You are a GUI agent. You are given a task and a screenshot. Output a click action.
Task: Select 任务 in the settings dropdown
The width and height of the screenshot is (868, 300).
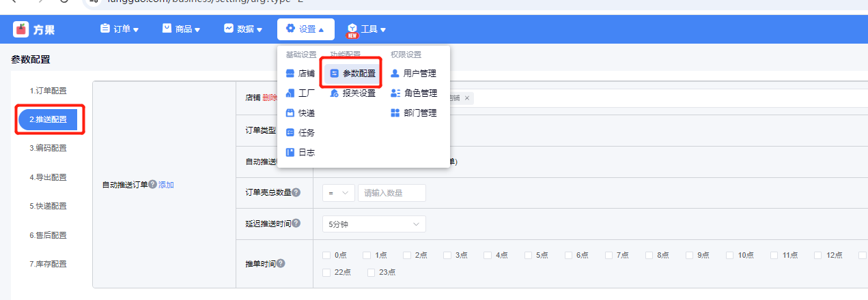[300, 133]
